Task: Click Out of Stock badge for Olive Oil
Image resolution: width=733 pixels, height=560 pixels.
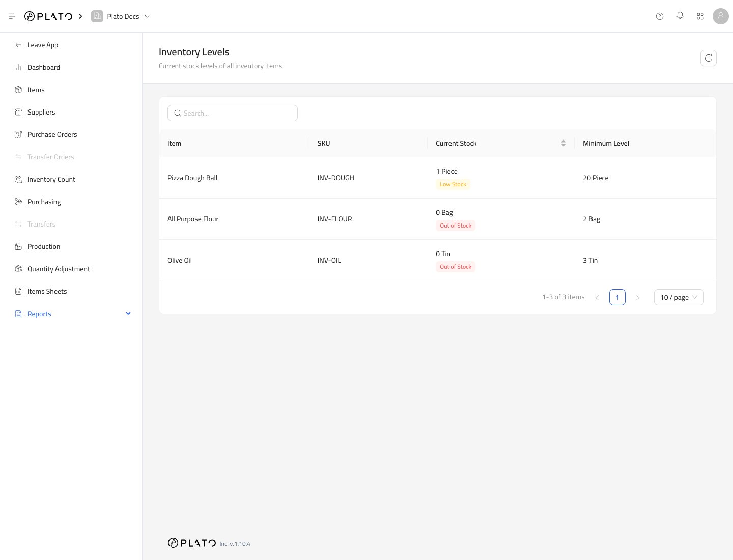Action: [456, 267]
